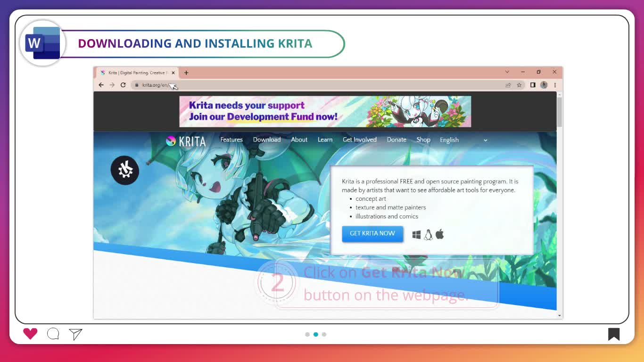Reload the page with refresh icon

(123, 85)
